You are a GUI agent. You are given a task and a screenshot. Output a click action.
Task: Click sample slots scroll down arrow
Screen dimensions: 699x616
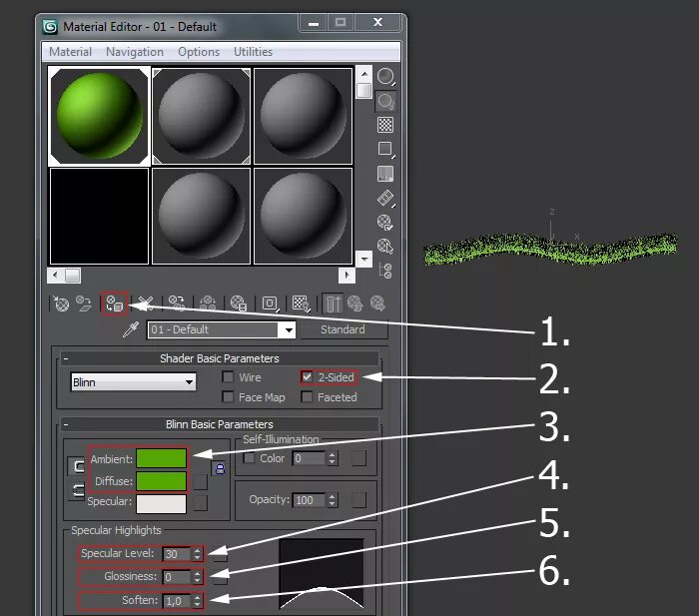[x=364, y=259]
